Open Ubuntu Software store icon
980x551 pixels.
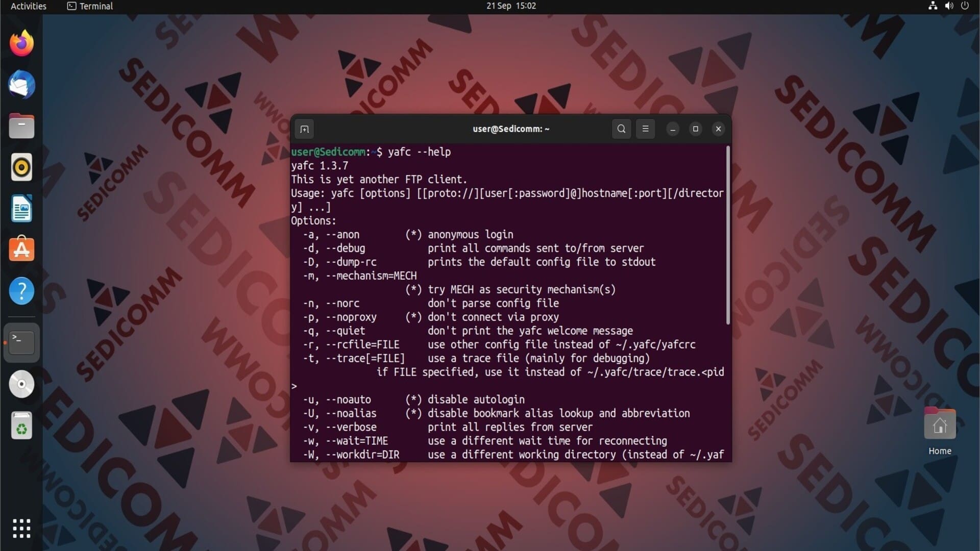coord(21,249)
